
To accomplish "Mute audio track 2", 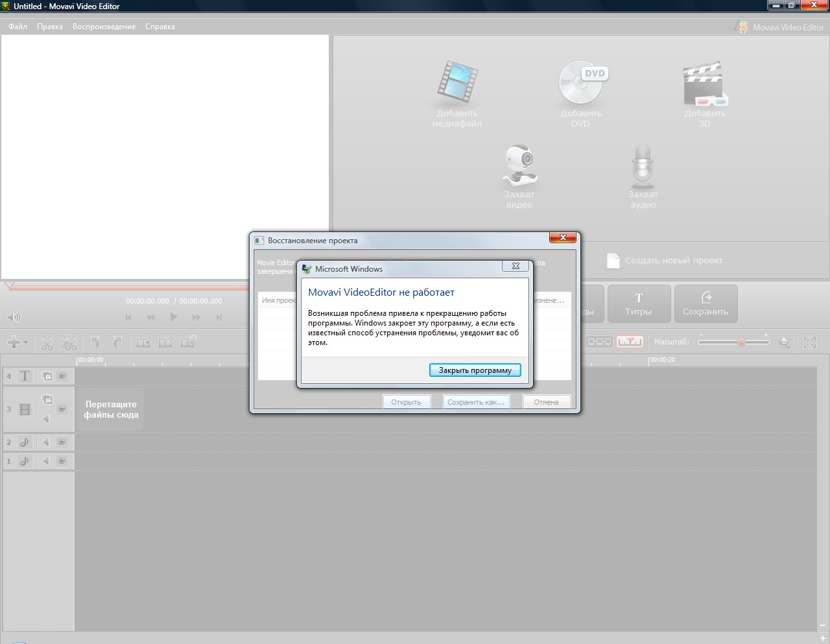I will 47,442.
